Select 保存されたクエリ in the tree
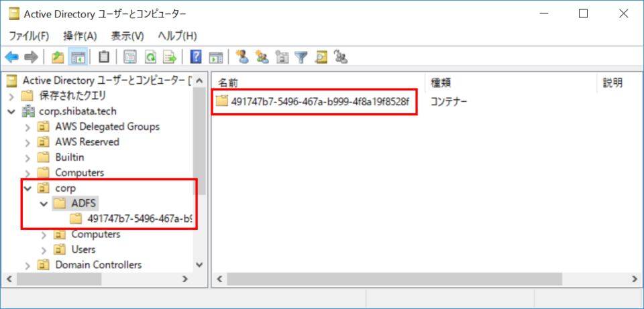The height and width of the screenshot is (309, 644). (72, 96)
